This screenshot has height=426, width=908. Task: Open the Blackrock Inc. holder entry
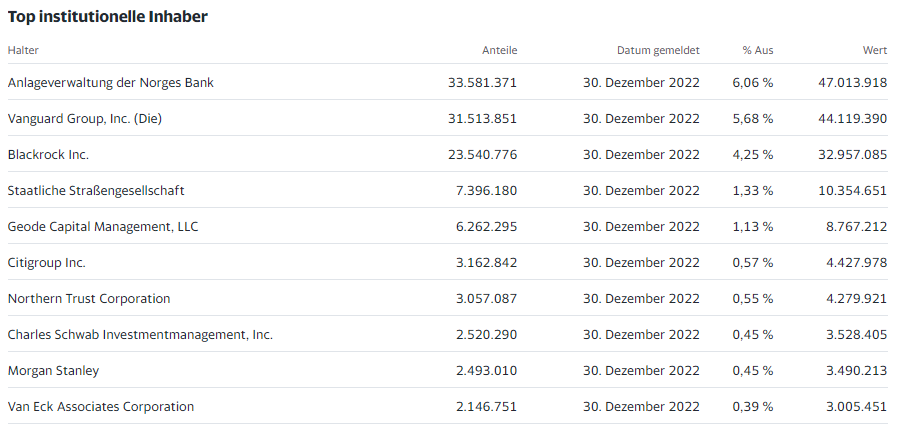coord(48,155)
